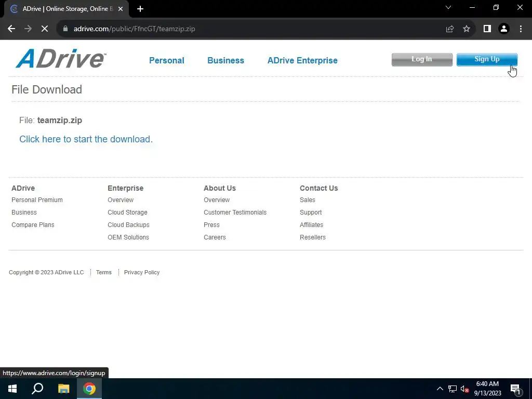Select the File Download heading
The height and width of the screenshot is (399, 532).
click(47, 89)
